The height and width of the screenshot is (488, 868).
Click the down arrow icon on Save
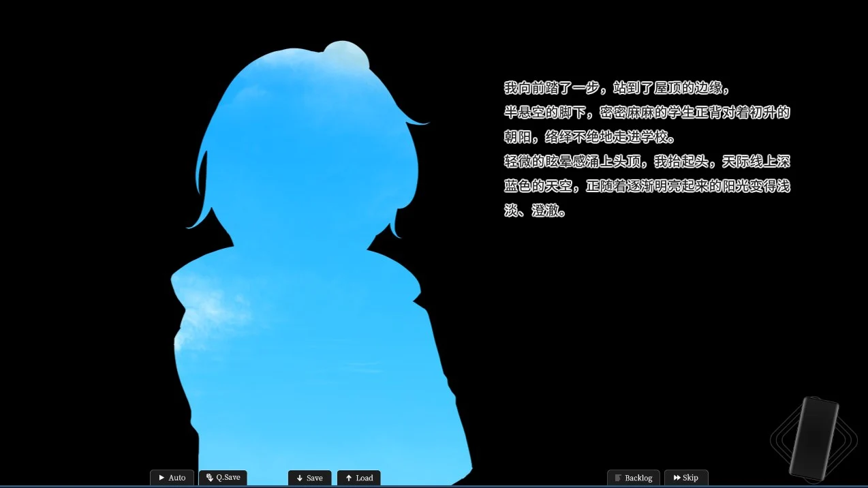tap(299, 478)
